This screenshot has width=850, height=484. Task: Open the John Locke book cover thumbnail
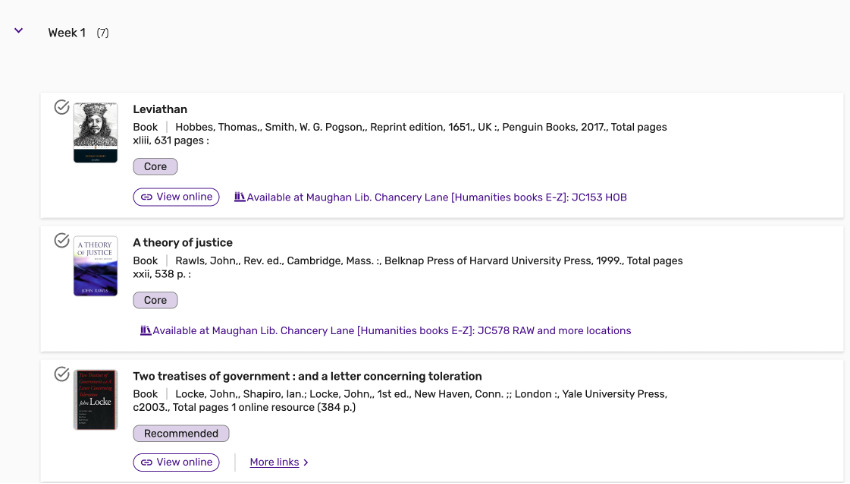(95, 399)
